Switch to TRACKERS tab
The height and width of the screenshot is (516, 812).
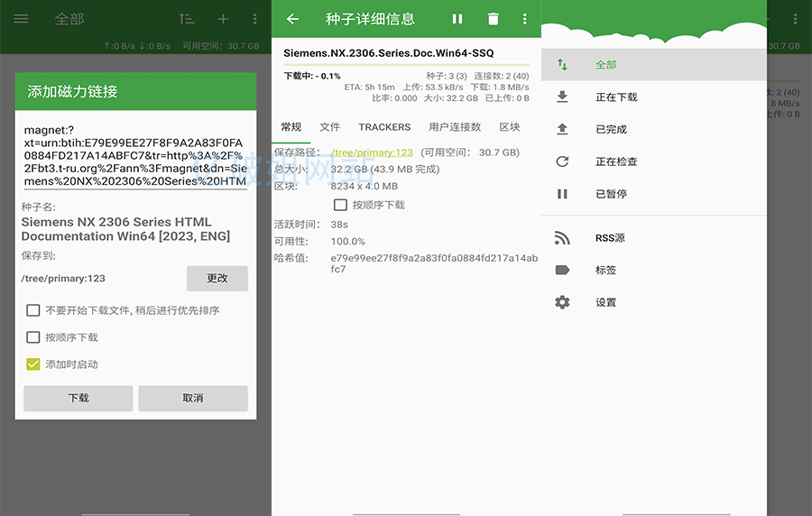[384, 127]
